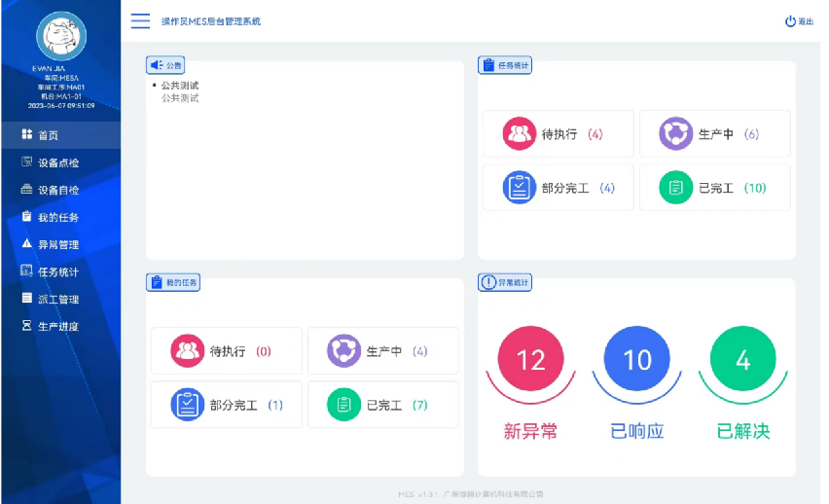
Task: Select 我的任务 in the sidebar
Action: [x=60, y=217]
